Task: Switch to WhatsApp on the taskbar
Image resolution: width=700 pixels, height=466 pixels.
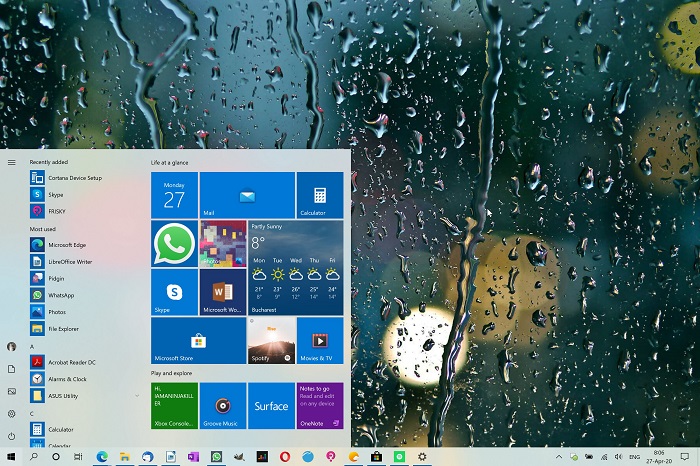Action: [217, 457]
